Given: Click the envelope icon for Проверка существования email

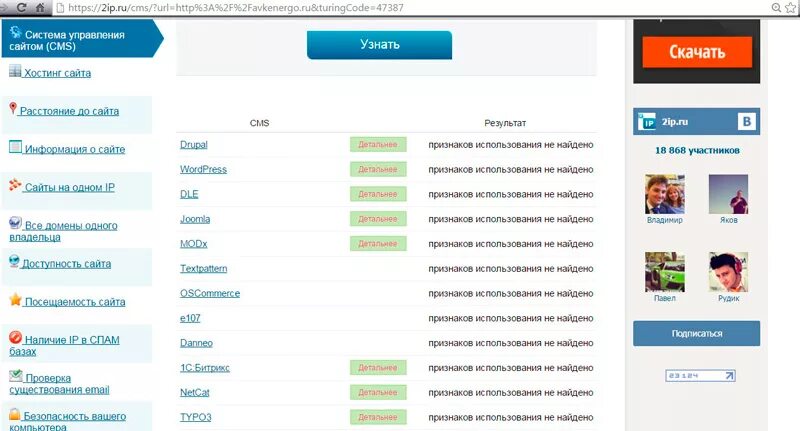Looking at the screenshot, I should tap(16, 375).
